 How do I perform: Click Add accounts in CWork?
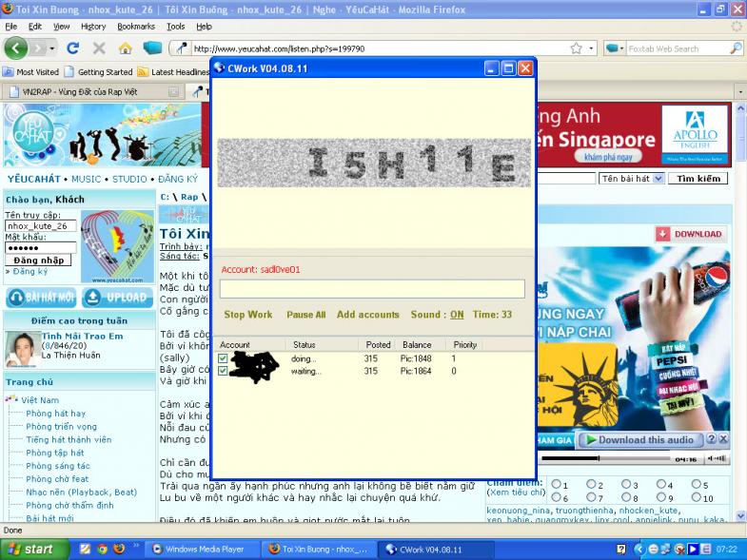point(367,315)
